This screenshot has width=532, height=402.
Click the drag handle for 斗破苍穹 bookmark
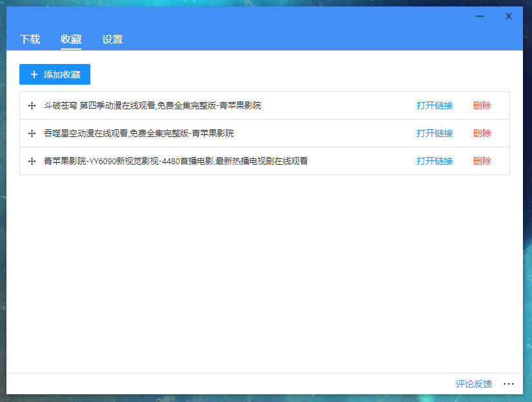point(32,106)
